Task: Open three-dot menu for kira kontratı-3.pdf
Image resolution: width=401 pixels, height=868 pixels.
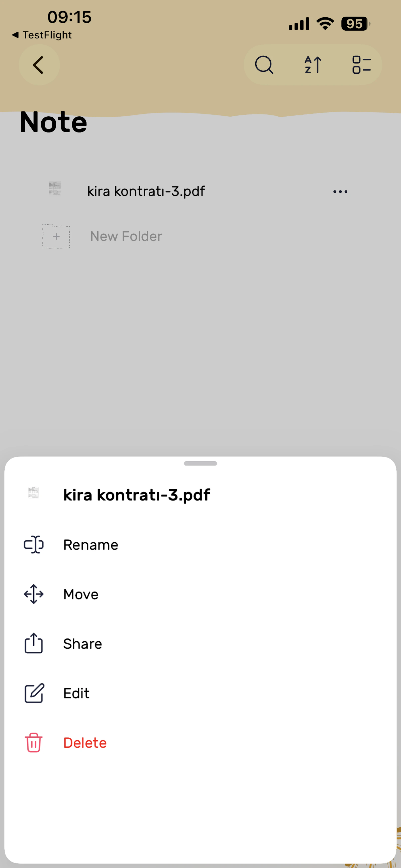Action: (340, 191)
